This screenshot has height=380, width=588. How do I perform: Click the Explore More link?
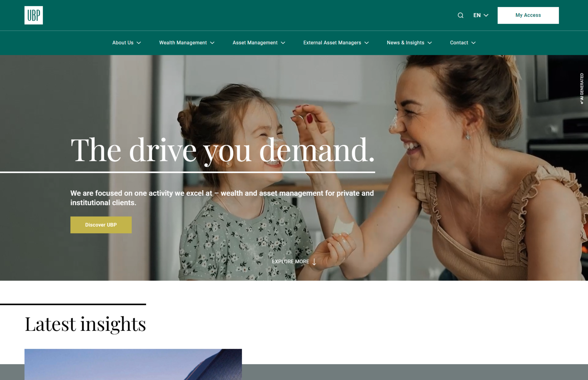290,262
